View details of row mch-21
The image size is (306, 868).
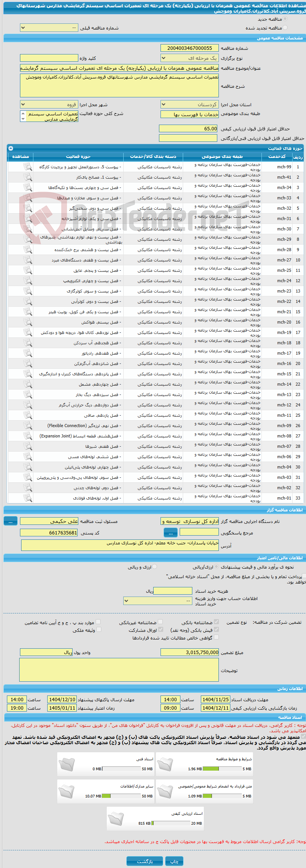[28, 312]
